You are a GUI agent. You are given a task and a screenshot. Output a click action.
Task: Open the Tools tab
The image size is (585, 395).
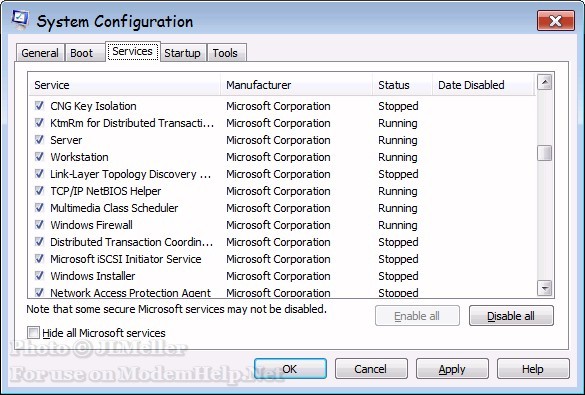click(x=226, y=53)
